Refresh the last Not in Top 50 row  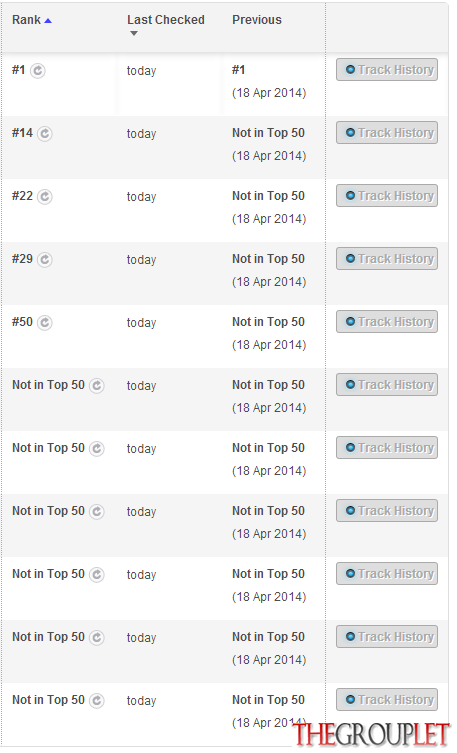[97, 701]
